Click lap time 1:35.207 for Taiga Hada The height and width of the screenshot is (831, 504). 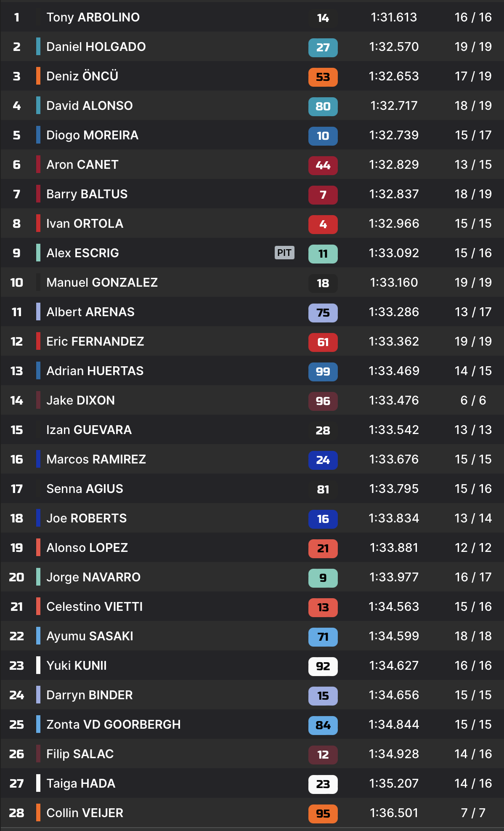point(394,783)
